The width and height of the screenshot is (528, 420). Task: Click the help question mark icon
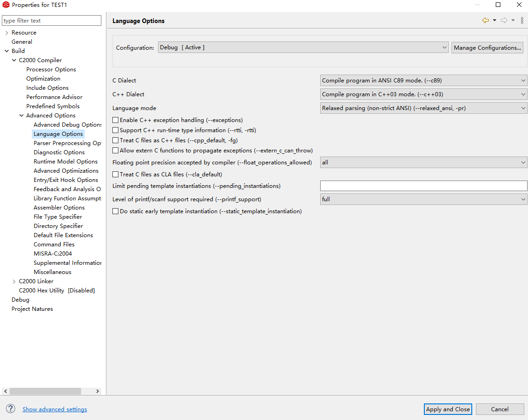[11, 409]
